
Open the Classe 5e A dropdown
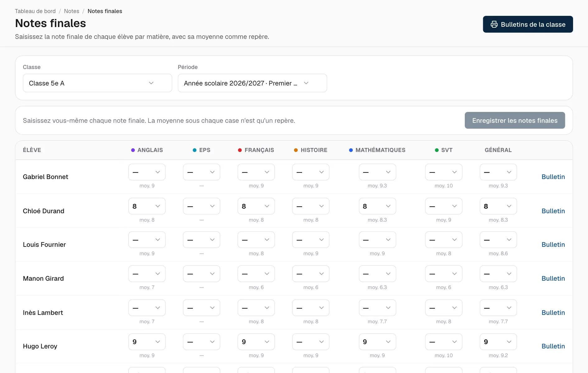coord(97,83)
